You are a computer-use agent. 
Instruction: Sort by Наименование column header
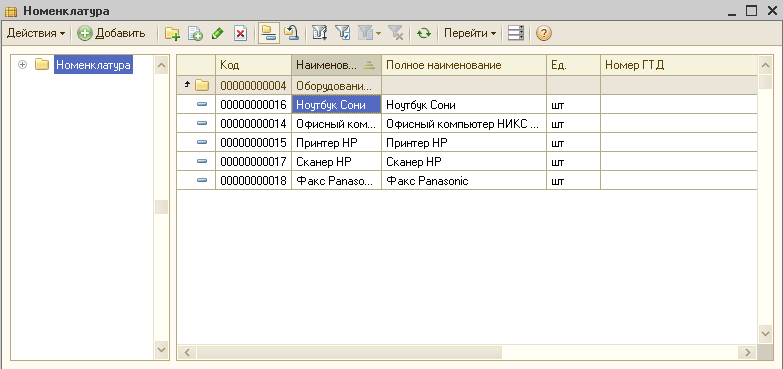tap(336, 65)
